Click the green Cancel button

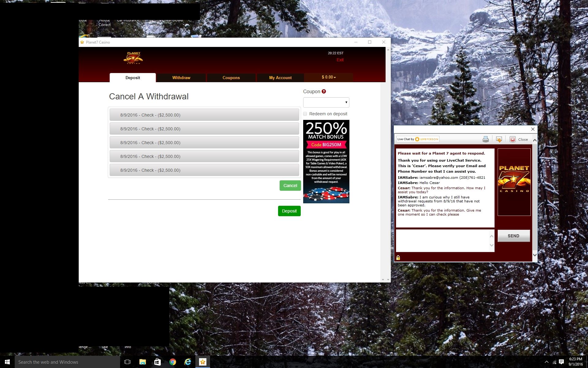coord(290,186)
